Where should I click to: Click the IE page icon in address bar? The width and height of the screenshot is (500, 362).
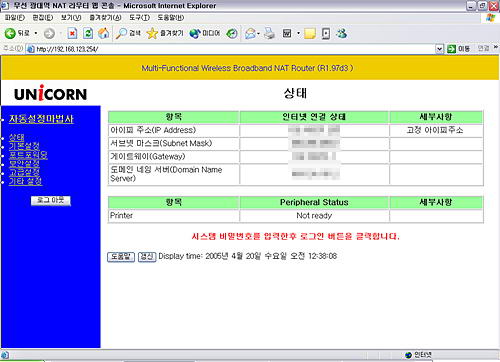(31, 49)
